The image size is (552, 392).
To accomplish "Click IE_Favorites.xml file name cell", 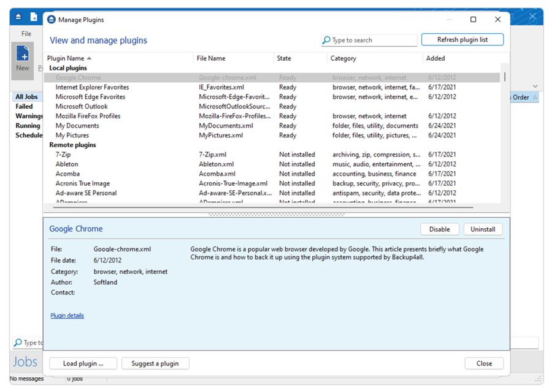I will [221, 87].
